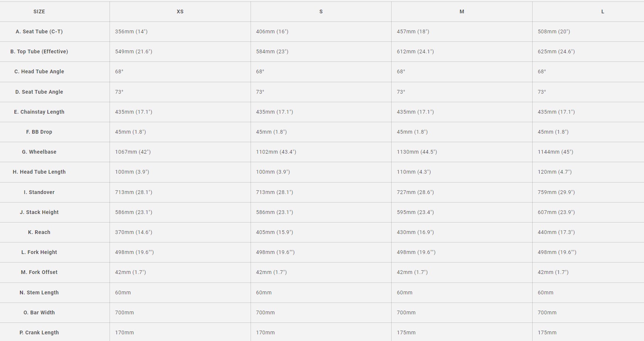The width and height of the screenshot is (644, 341).
Task: Select the XS size column header
Action: pos(180,11)
